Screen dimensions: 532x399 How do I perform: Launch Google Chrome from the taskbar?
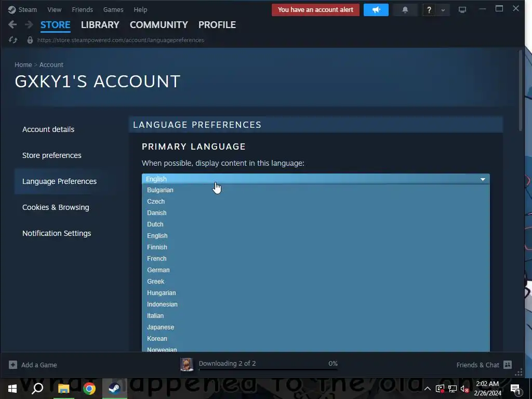(x=89, y=389)
